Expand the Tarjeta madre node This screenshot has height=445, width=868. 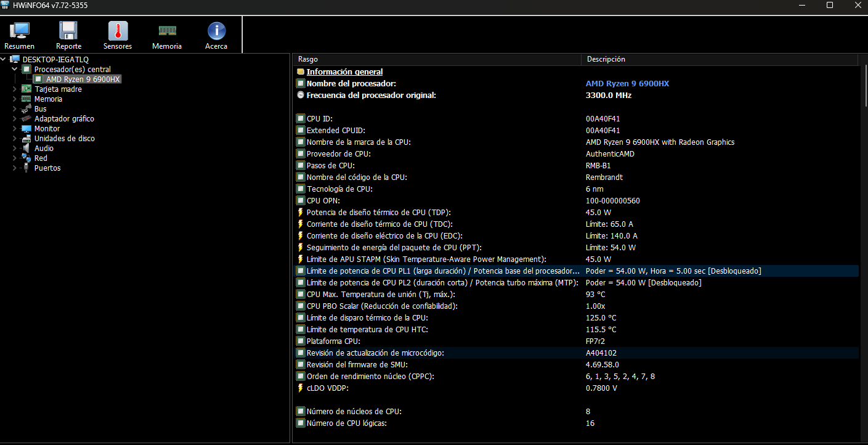click(x=15, y=89)
